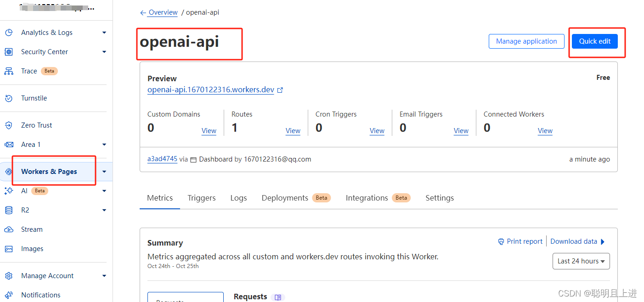Image resolution: width=644 pixels, height=302 pixels.
Task: Click the Zero Trust icon
Action: click(9, 125)
